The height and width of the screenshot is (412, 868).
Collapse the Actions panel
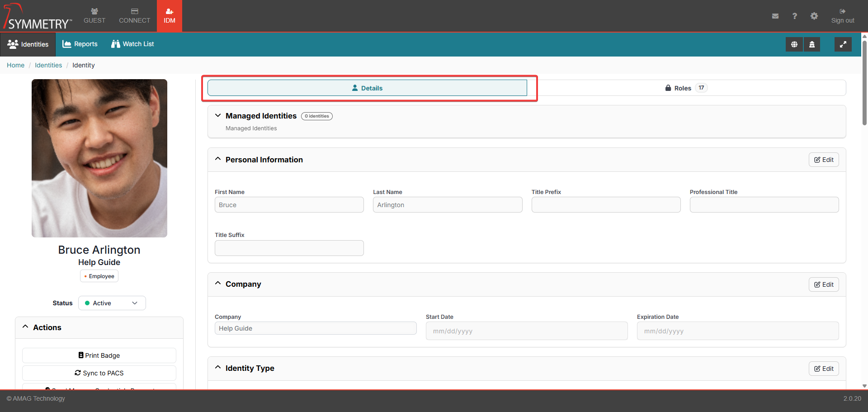[x=26, y=327]
